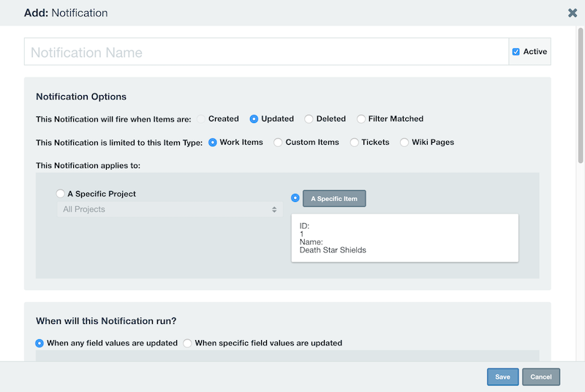The width and height of the screenshot is (585, 392).
Task: Cancel adding the notification
Action: 541,377
